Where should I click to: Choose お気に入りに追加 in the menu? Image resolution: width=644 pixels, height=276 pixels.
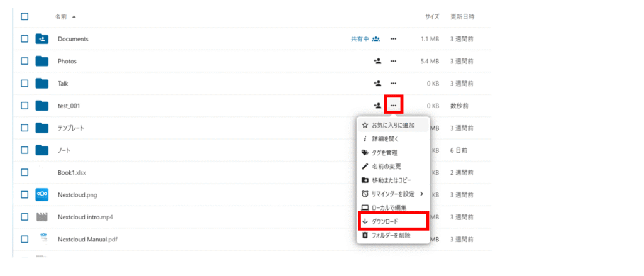point(393,125)
